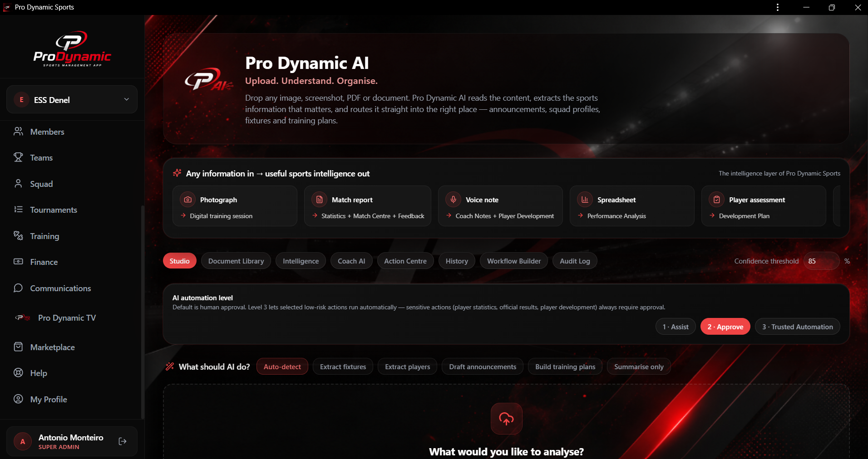Image resolution: width=868 pixels, height=459 pixels.
Task: Open the three-dot menu in title bar
Action: (x=778, y=7)
